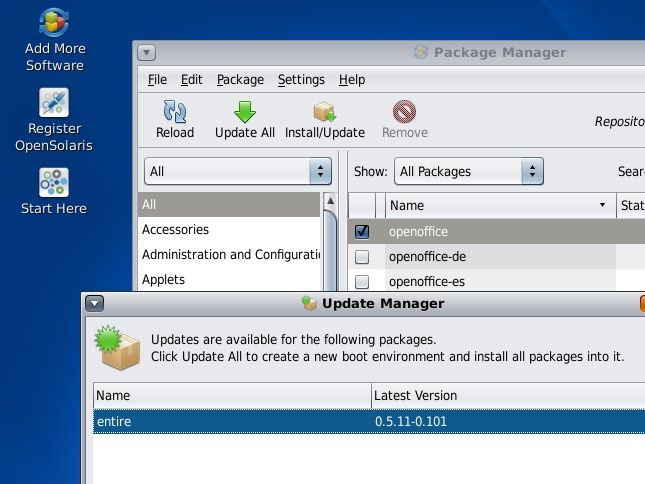Viewport: 645px width, 484px height.
Task: Check the openoffice-es package checkbox
Action: point(362,282)
